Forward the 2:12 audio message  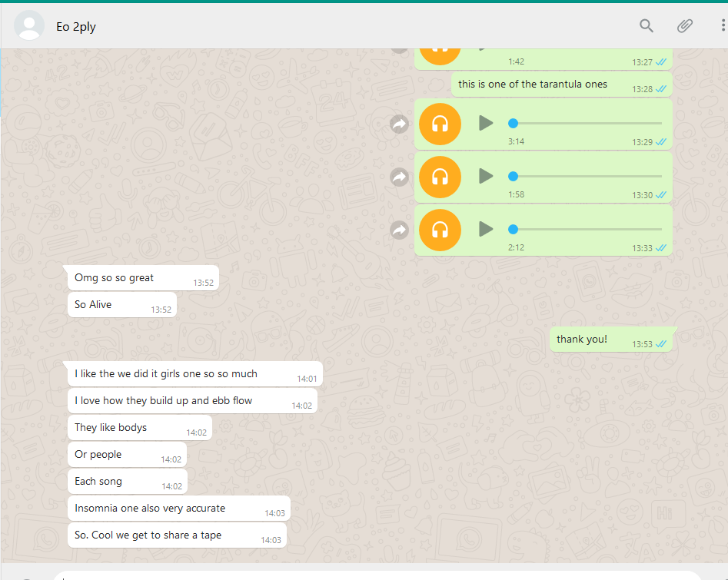pos(399,230)
